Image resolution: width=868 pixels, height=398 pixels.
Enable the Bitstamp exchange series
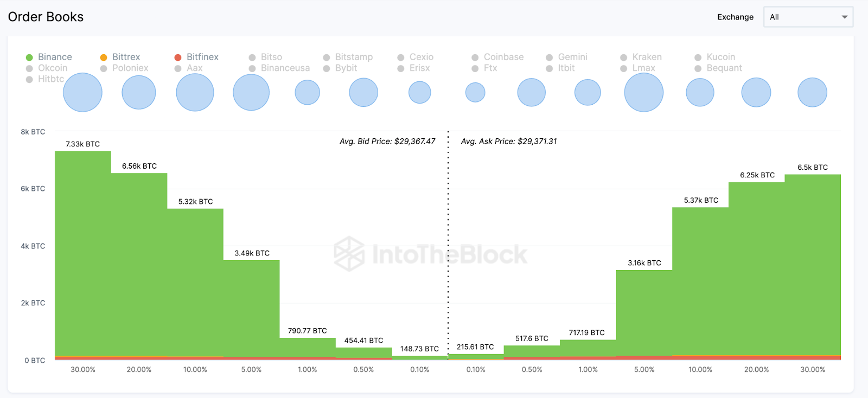coord(348,57)
